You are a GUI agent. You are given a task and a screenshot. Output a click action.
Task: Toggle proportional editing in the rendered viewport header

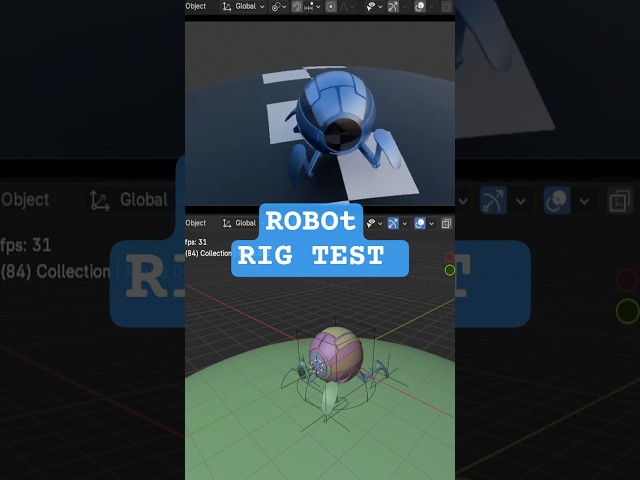331,7
